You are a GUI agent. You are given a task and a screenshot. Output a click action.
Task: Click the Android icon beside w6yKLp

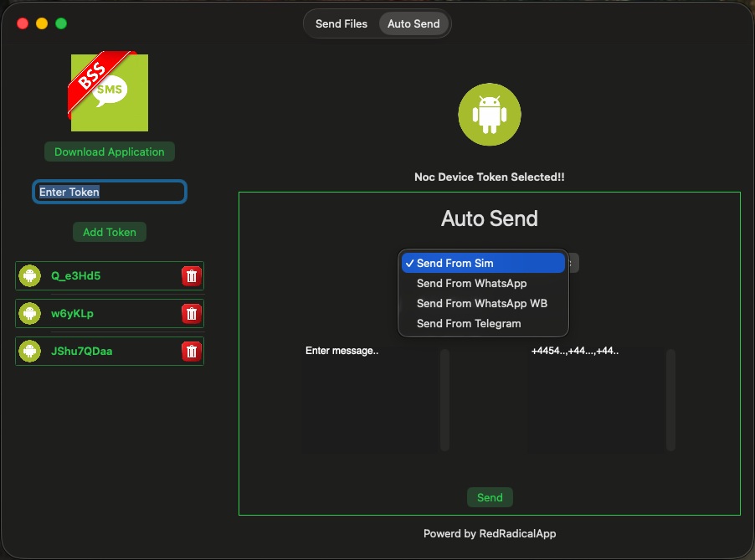[30, 313]
